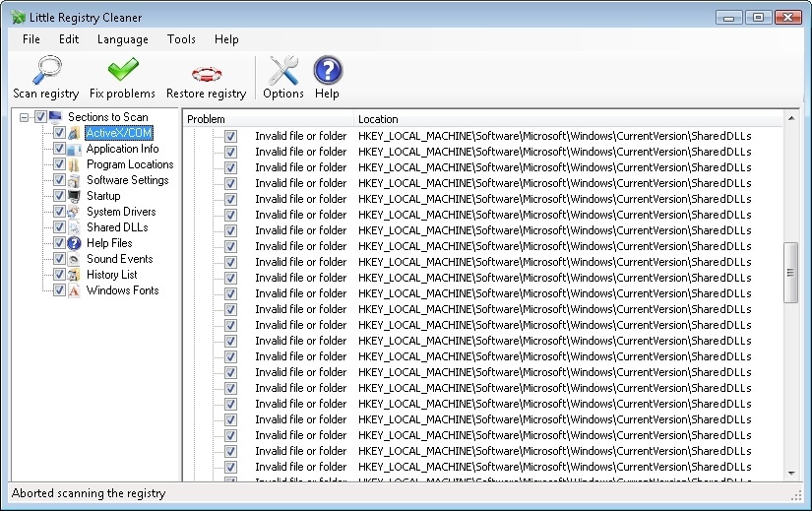Open the Tools menu
This screenshot has width=812, height=511.
pos(181,39)
